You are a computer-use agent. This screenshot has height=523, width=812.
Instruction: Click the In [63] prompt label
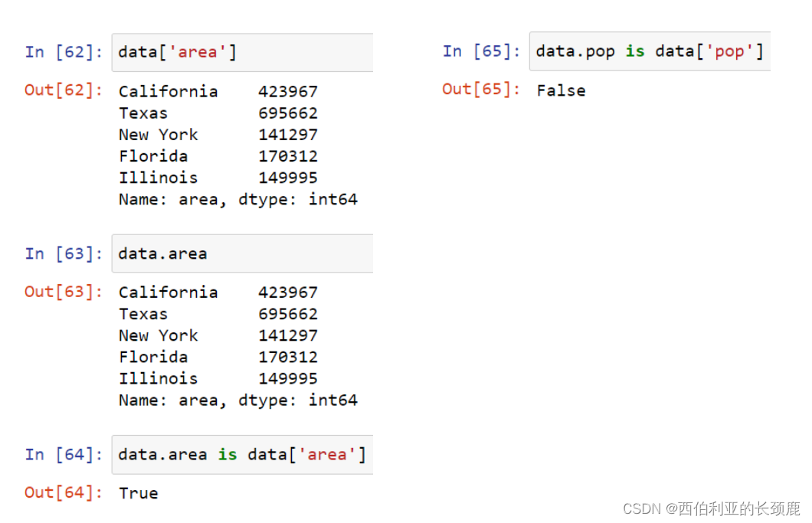tap(64, 253)
